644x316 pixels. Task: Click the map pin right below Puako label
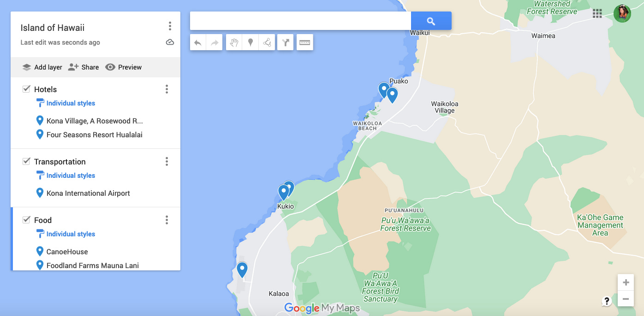tap(392, 95)
